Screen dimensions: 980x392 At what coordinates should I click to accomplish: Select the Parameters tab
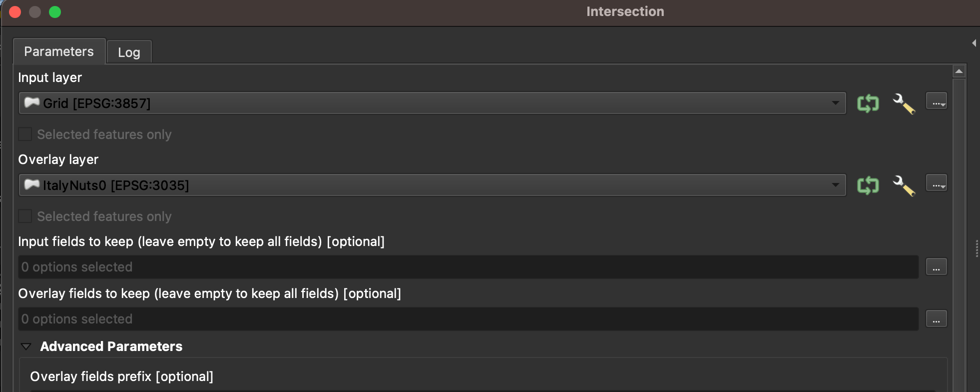click(59, 51)
